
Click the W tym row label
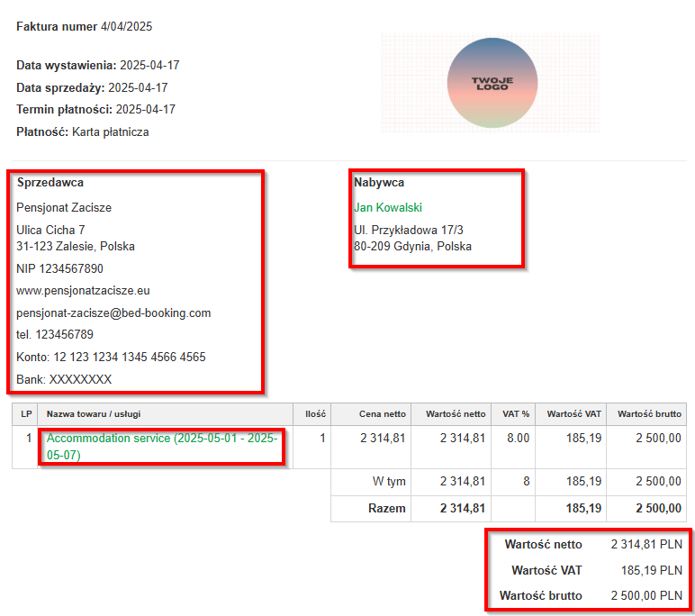tap(389, 481)
